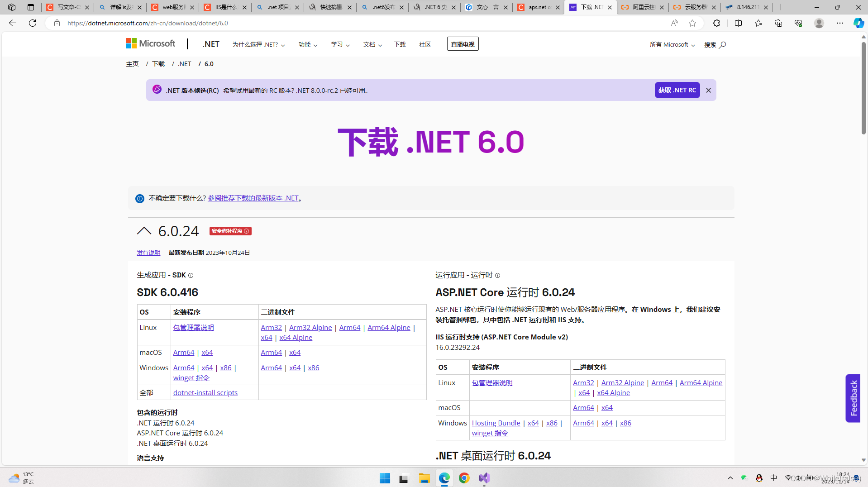Download the Windows Hosting Bundle installer
Screen dimensions: 868x487
click(496, 423)
